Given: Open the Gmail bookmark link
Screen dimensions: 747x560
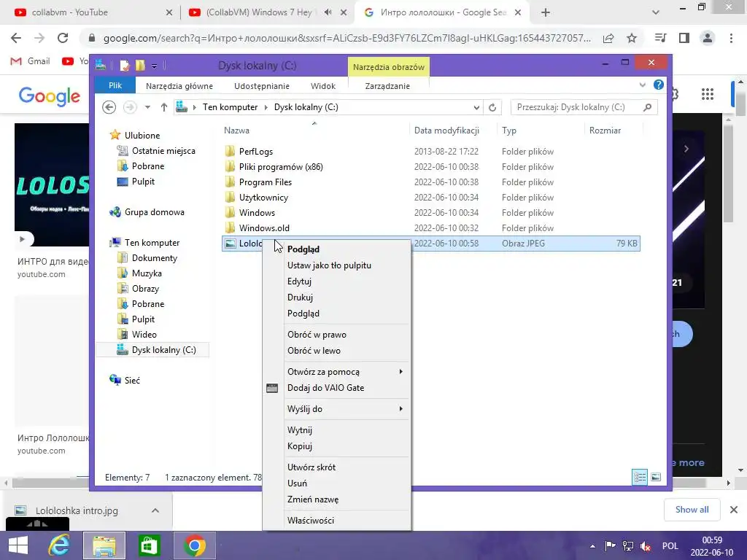Looking at the screenshot, I should [31, 61].
